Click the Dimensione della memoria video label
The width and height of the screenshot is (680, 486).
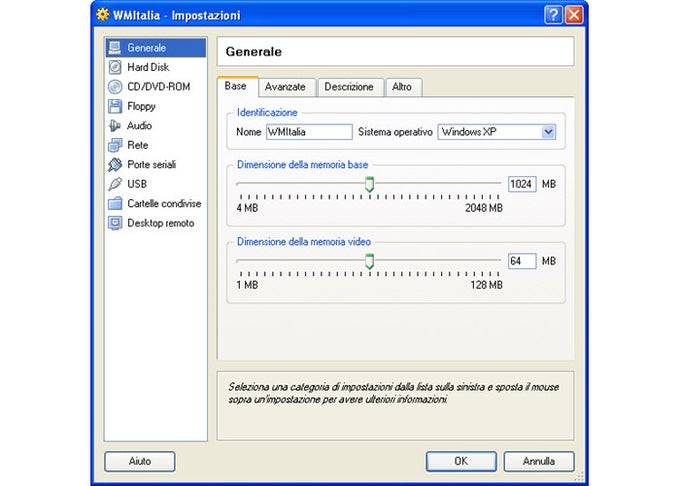[x=304, y=242]
